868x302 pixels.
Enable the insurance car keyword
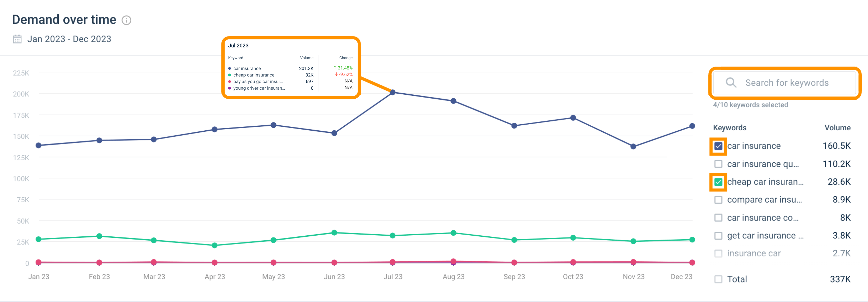(718, 253)
